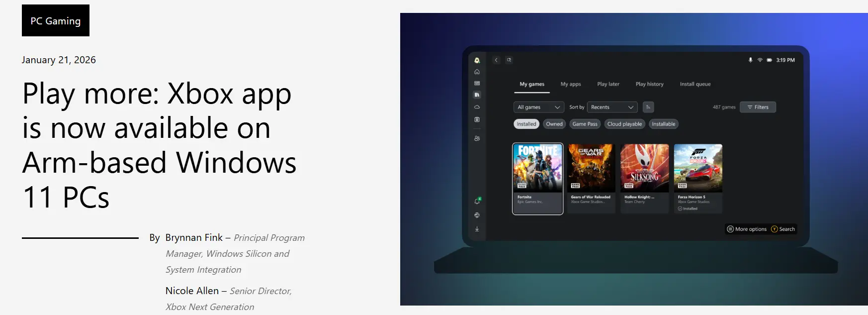Toggle the Installed filter chip
The image size is (868, 315).
click(526, 124)
